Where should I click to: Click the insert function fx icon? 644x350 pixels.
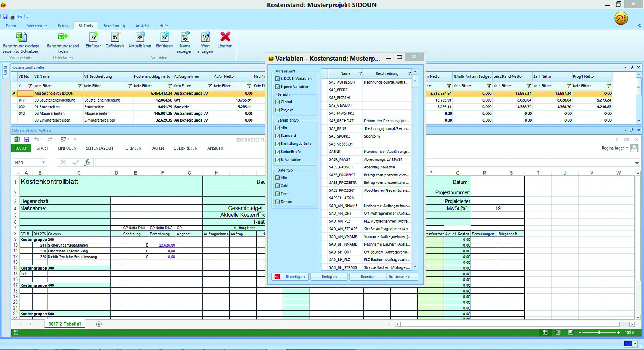coord(87,163)
